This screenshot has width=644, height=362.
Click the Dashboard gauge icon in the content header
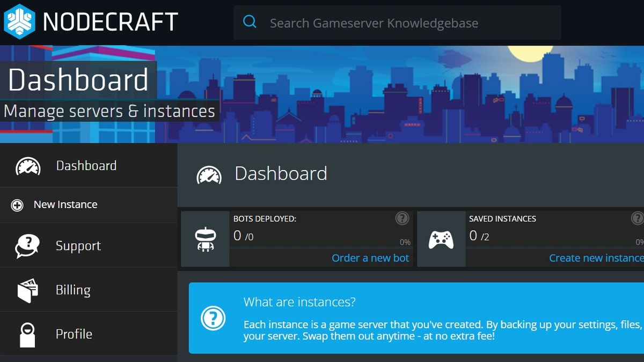[208, 174]
